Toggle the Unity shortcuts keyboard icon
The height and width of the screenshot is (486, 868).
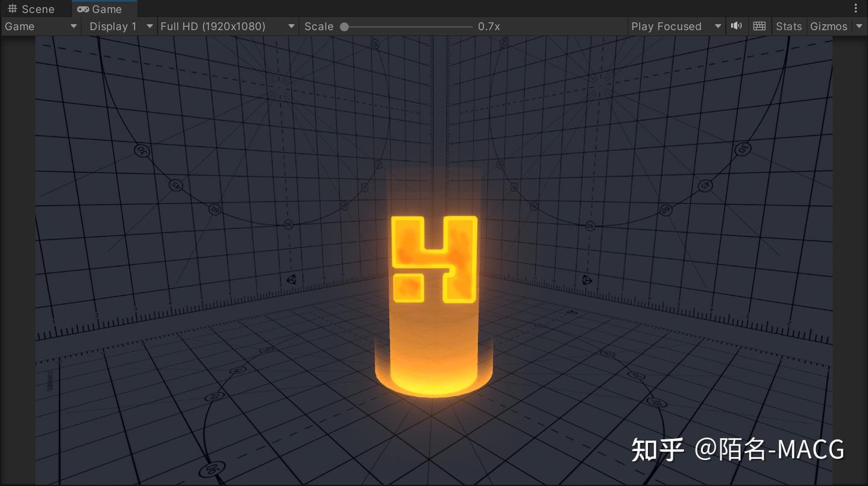759,27
